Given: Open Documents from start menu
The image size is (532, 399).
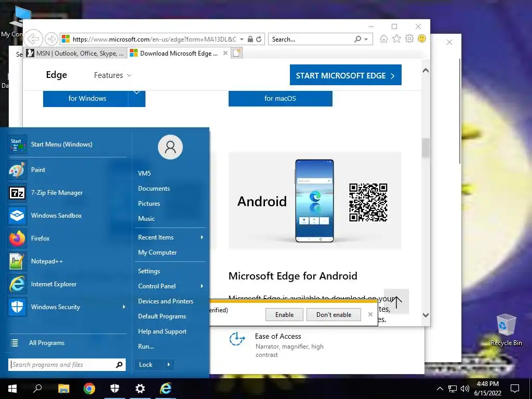Looking at the screenshot, I should 154,188.
